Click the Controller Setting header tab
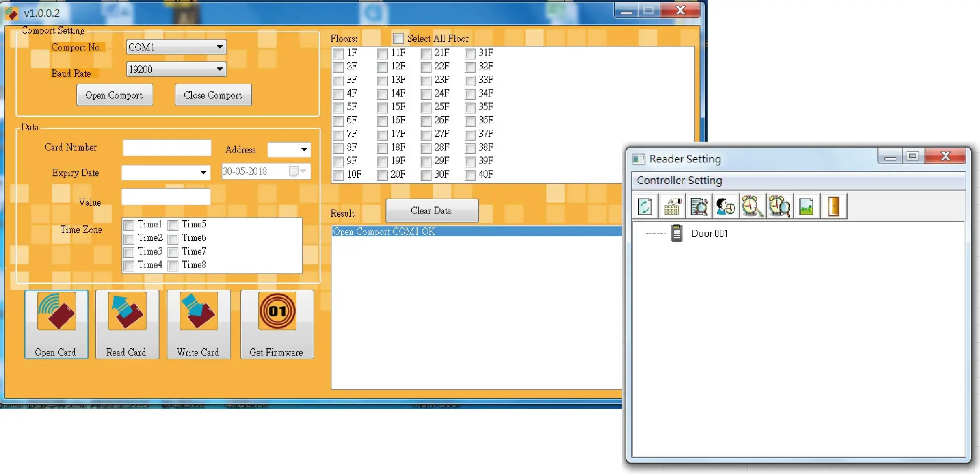This screenshot has height=474, width=980. [679, 181]
